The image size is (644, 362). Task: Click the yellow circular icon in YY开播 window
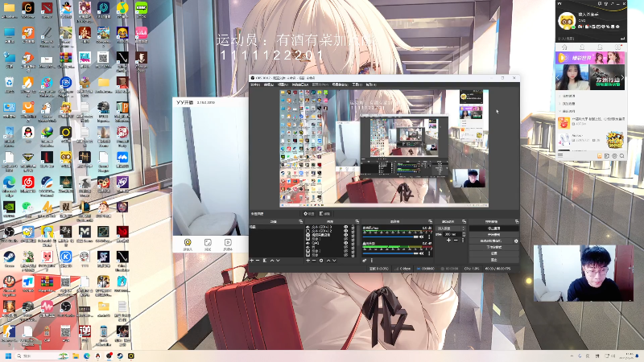pos(188,242)
